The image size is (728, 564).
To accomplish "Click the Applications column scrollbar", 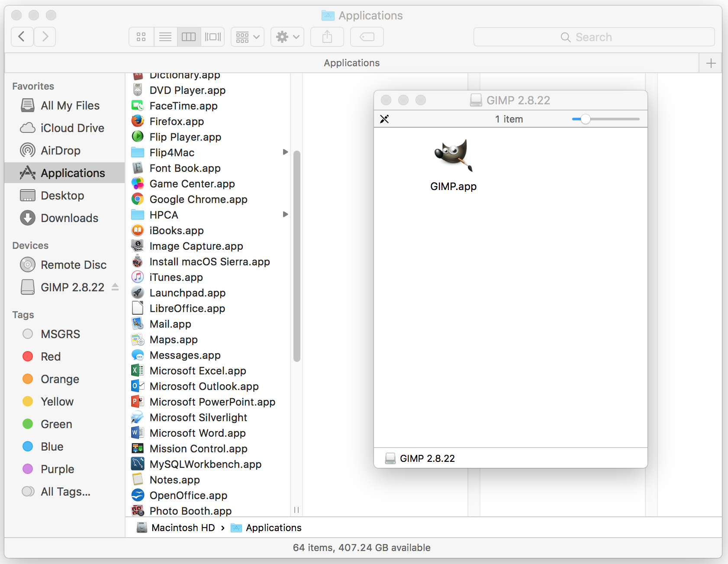I will [296, 256].
